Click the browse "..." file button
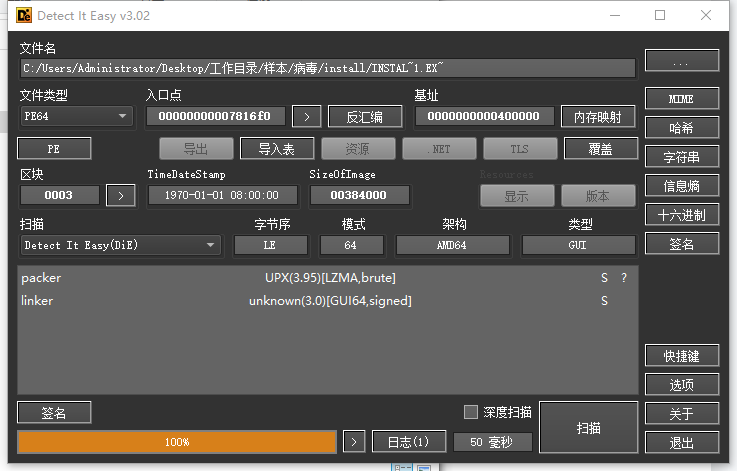This screenshot has height=471, width=737. click(682, 61)
